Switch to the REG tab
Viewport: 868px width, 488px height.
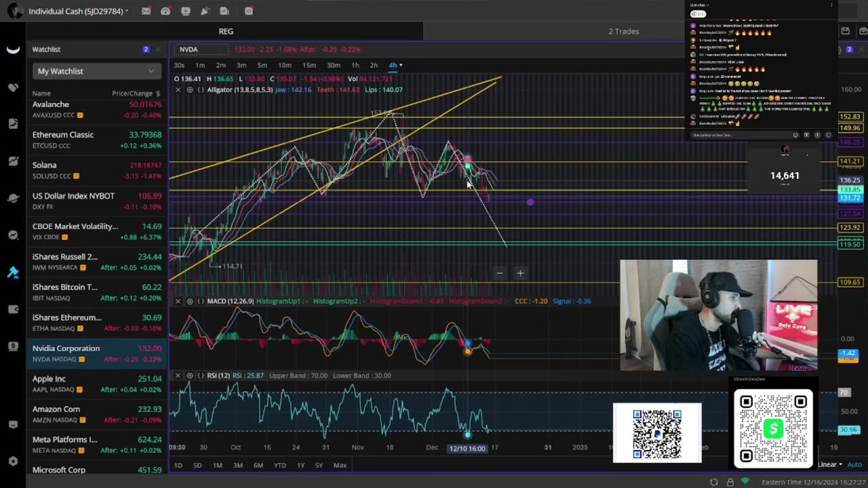(x=226, y=31)
